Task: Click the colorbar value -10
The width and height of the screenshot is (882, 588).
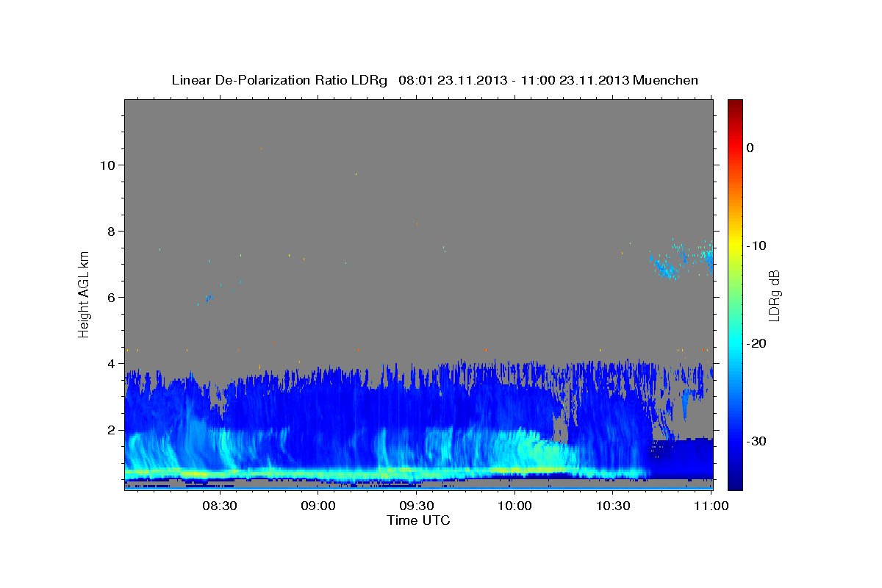Action: point(757,245)
